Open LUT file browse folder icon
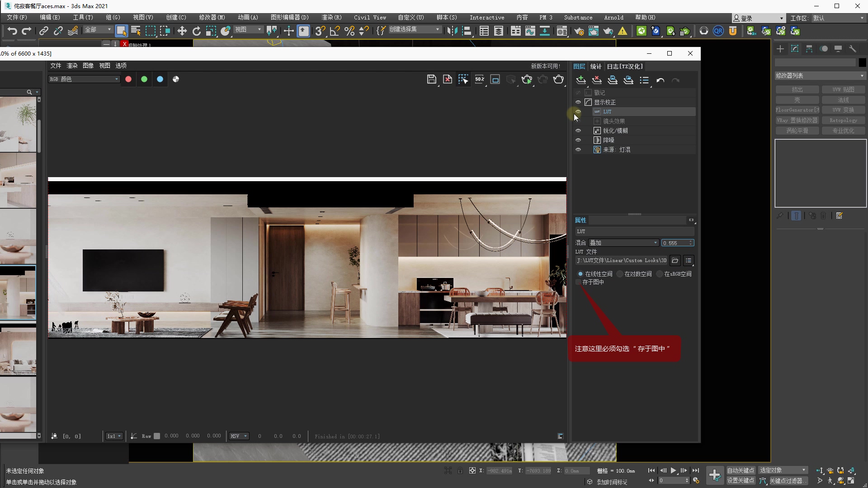Image resolution: width=868 pixels, height=488 pixels. [675, 260]
